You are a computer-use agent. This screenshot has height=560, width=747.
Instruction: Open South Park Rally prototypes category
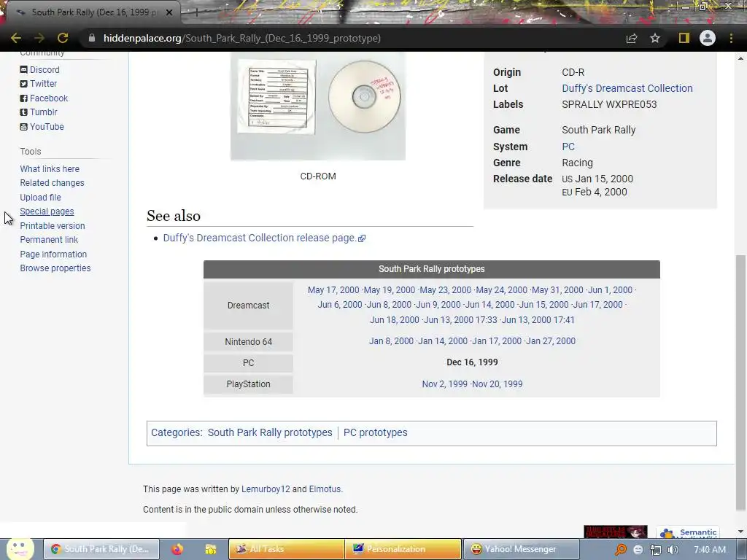(270, 432)
